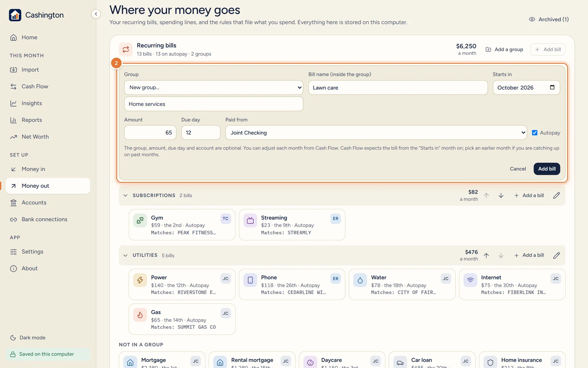The height and width of the screenshot is (368, 588).
Task: Click the Amount field showing 65
Action: coord(150,132)
